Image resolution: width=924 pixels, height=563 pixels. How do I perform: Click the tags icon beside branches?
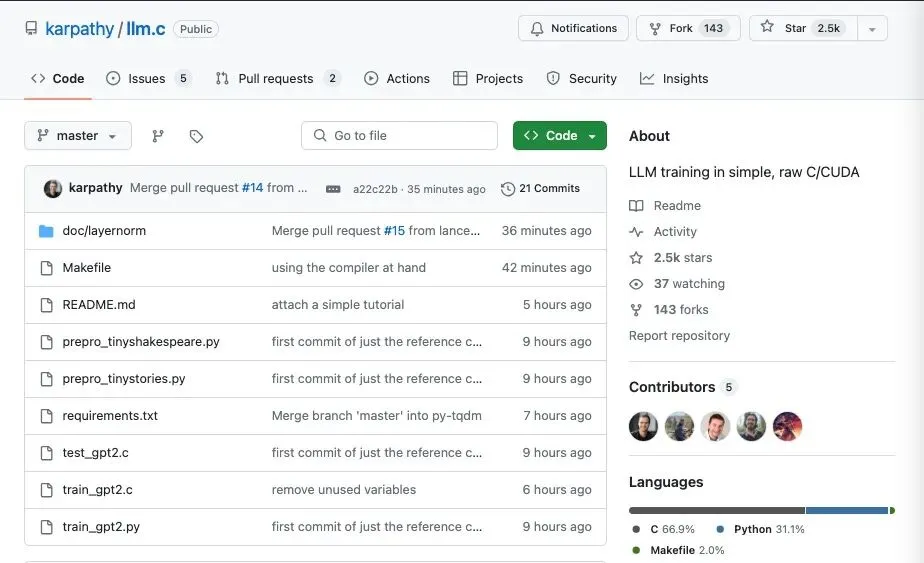196,136
